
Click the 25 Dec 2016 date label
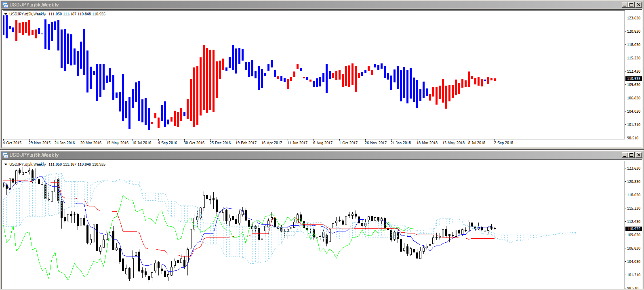220,143
